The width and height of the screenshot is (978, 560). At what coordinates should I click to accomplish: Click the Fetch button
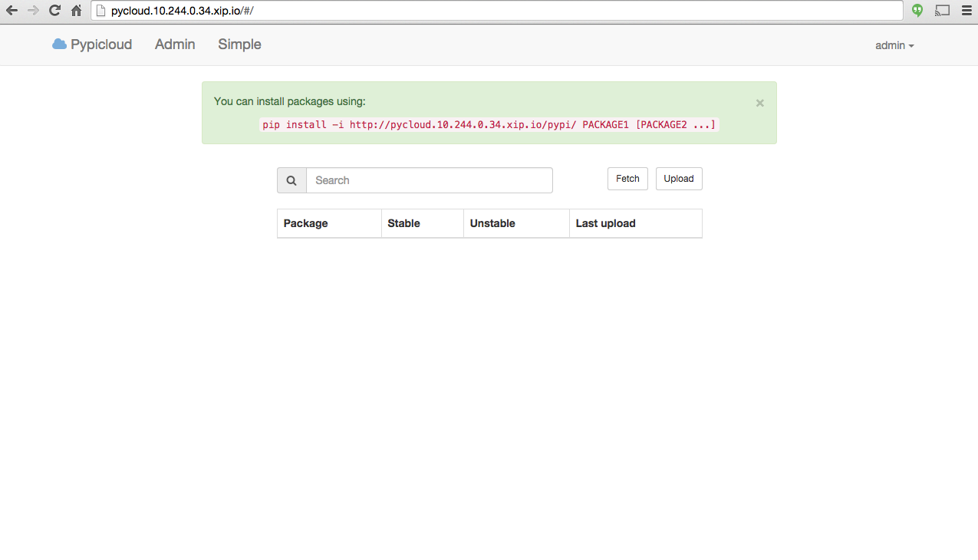[627, 179]
